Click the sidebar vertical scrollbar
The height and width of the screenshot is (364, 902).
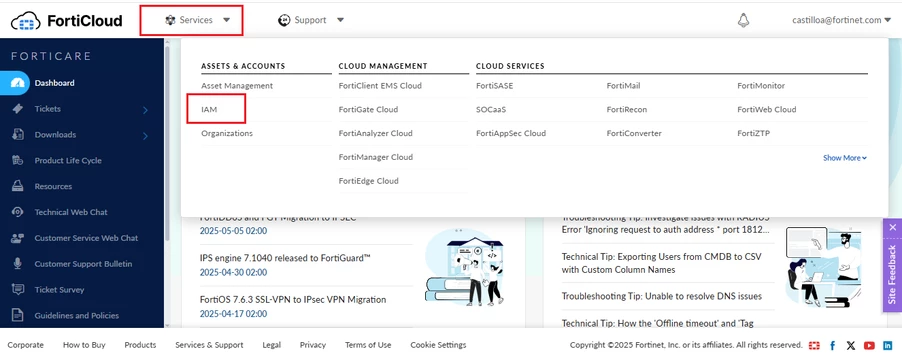pos(167,144)
